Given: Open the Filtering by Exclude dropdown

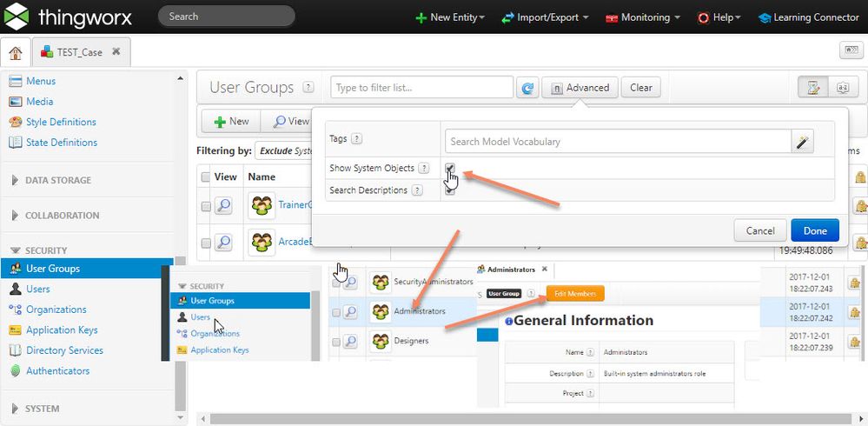Looking at the screenshot, I should click(283, 150).
